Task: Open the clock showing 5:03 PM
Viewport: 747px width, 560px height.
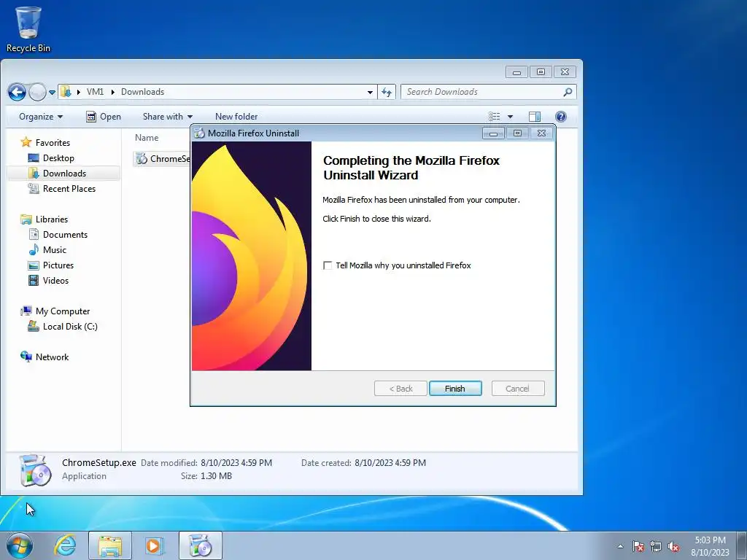Action: [710, 545]
